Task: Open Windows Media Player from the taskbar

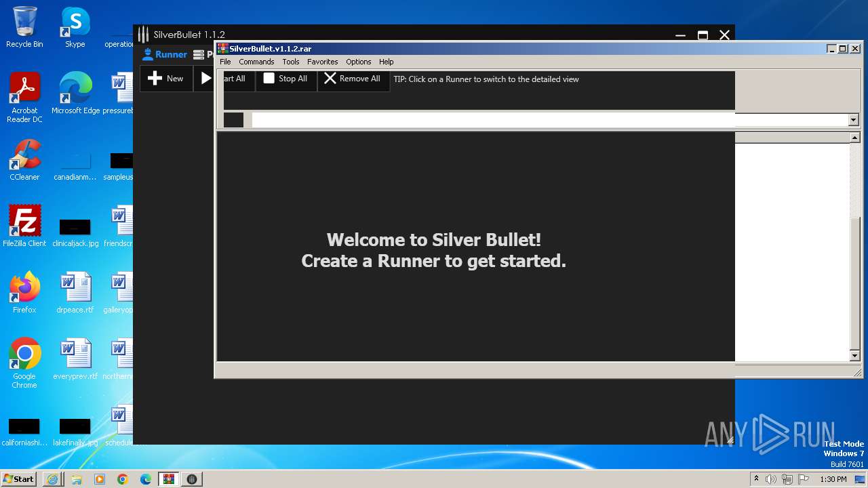Action: (100, 479)
